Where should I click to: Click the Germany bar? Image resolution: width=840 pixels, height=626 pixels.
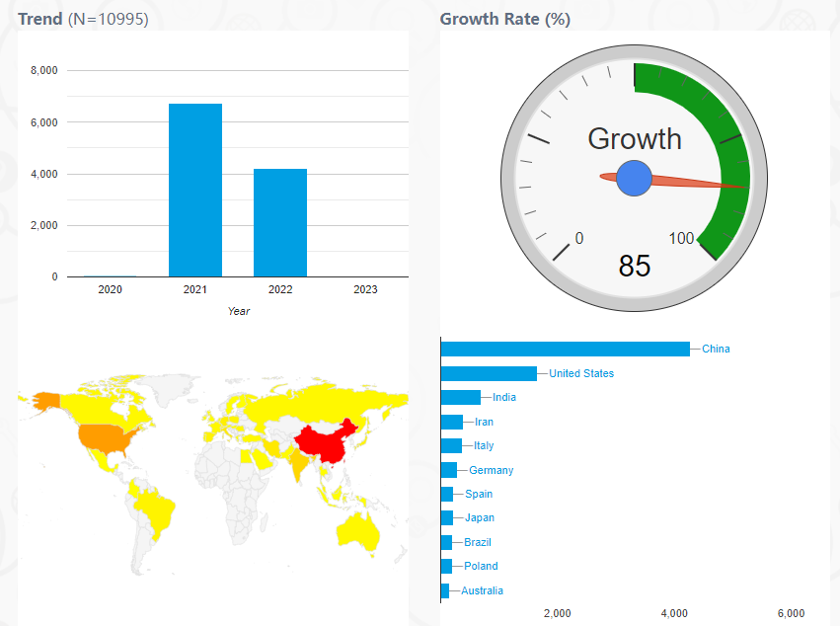click(x=449, y=470)
